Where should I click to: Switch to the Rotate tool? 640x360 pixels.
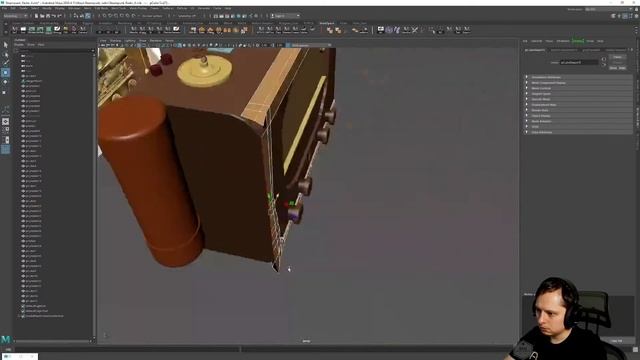click(5, 82)
